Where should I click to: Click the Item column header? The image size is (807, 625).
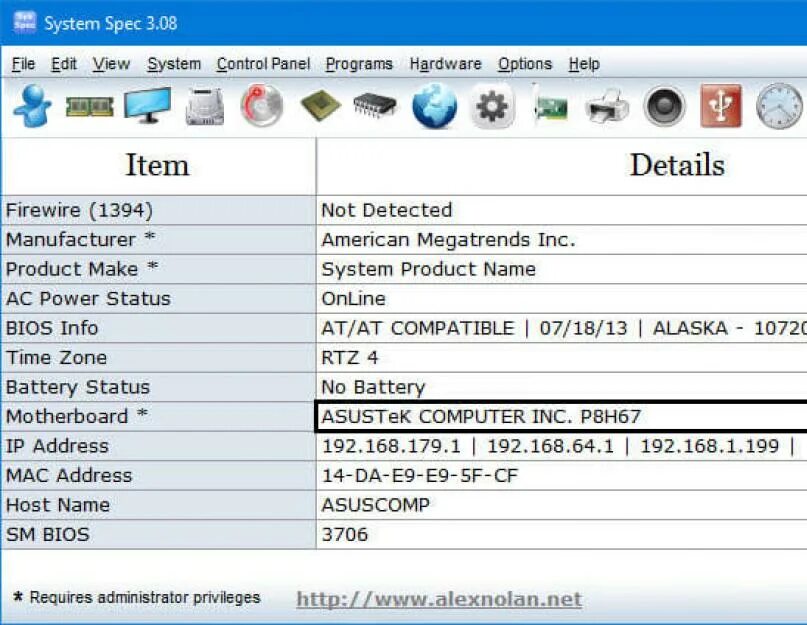click(x=157, y=166)
